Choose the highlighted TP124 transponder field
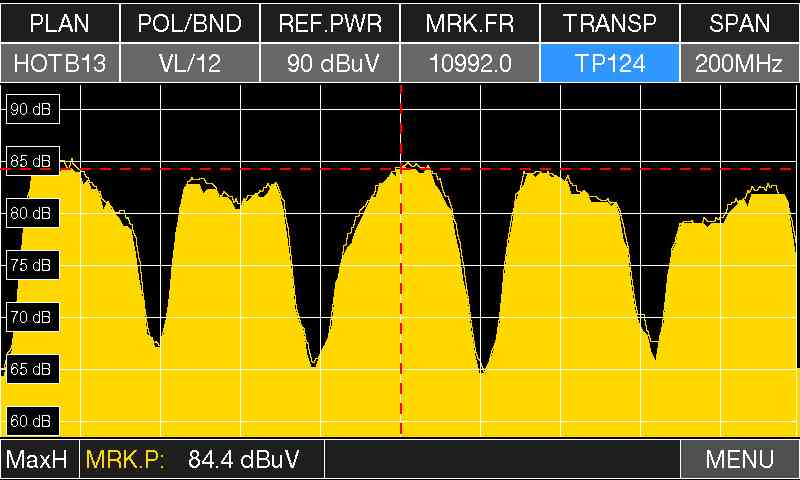 coord(610,63)
